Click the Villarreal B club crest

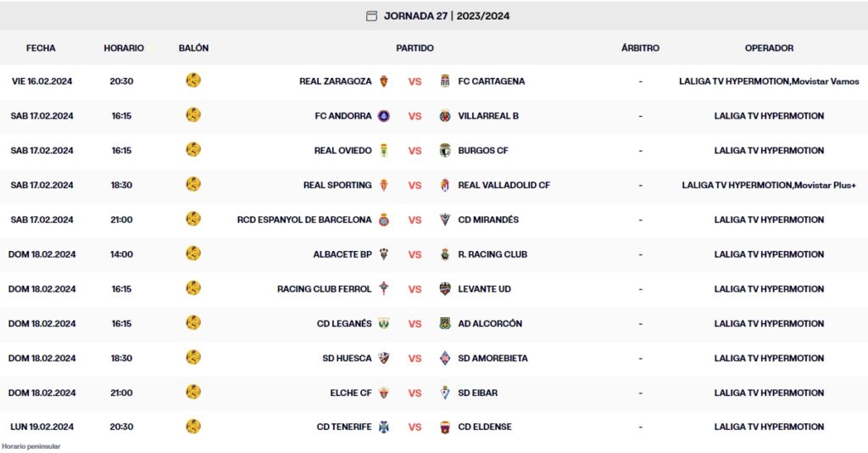[444, 116]
